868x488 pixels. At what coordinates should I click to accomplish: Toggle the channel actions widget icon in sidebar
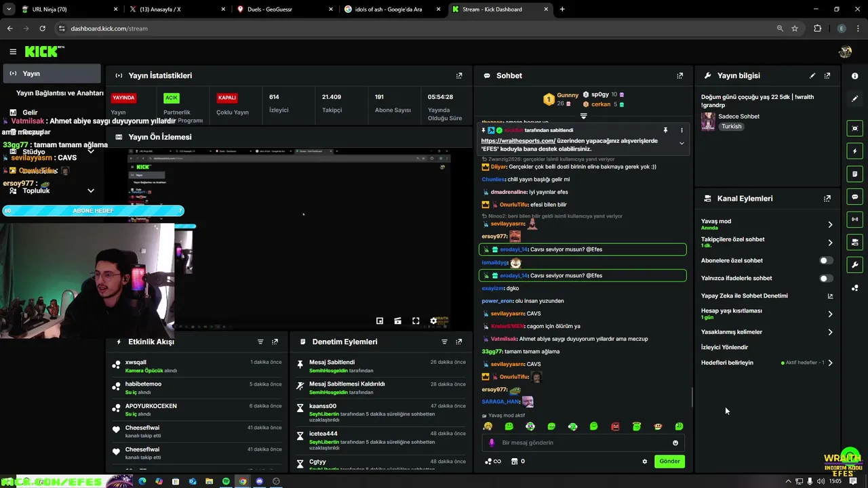[855, 242]
